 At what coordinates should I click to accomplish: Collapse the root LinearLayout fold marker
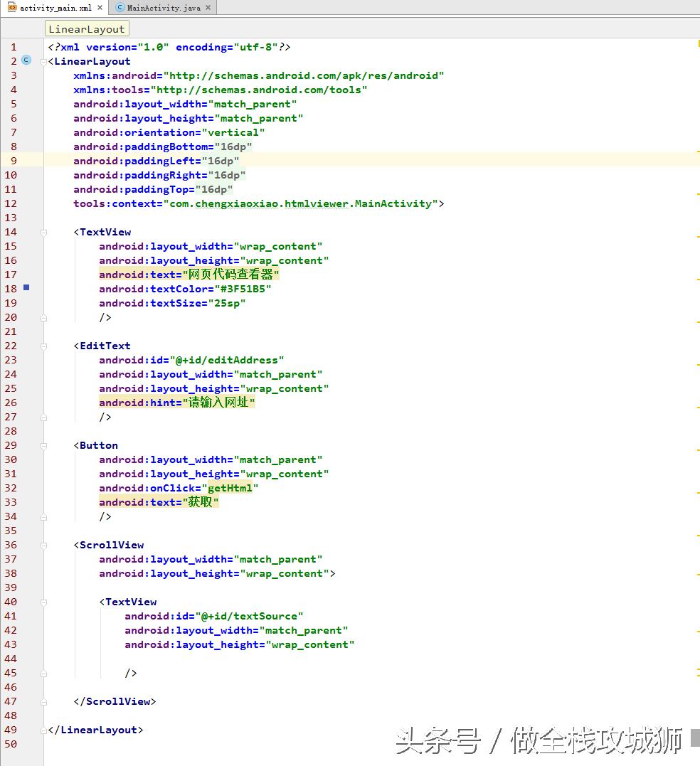pos(44,62)
